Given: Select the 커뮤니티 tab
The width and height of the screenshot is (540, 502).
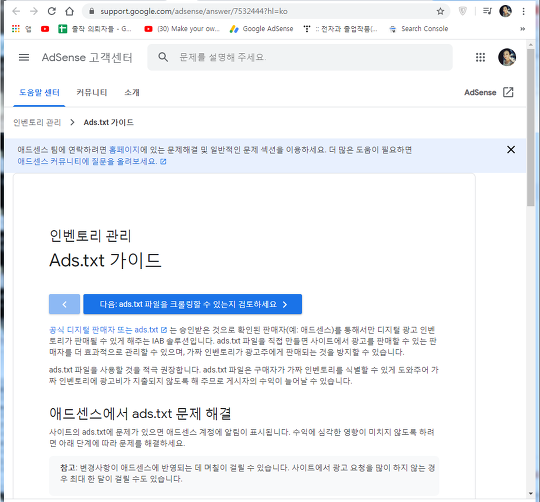Looking at the screenshot, I should pyautogui.click(x=92, y=93).
